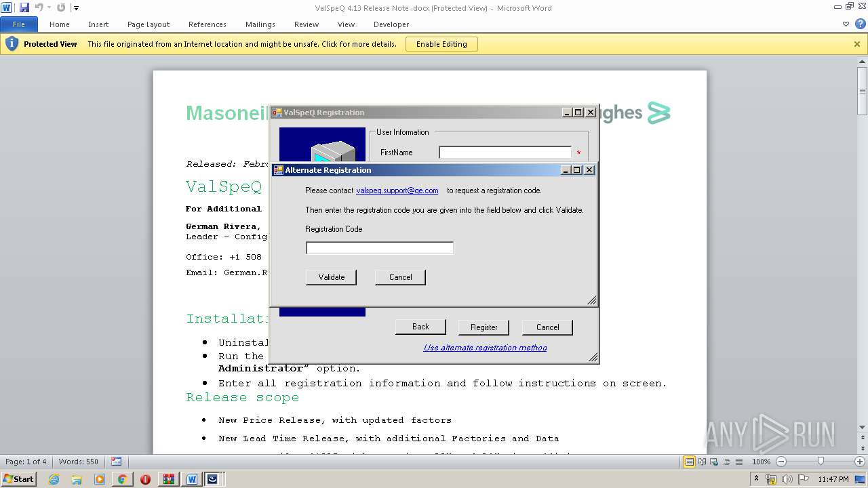Switch to the Insert ribbon tab

[98, 24]
